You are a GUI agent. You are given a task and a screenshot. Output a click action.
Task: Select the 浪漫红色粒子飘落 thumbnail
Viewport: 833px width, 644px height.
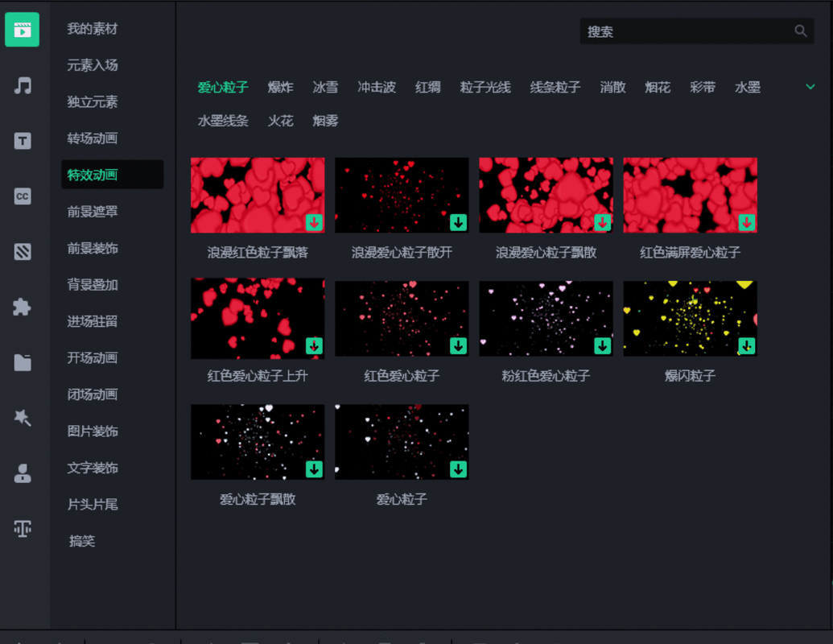pos(258,195)
